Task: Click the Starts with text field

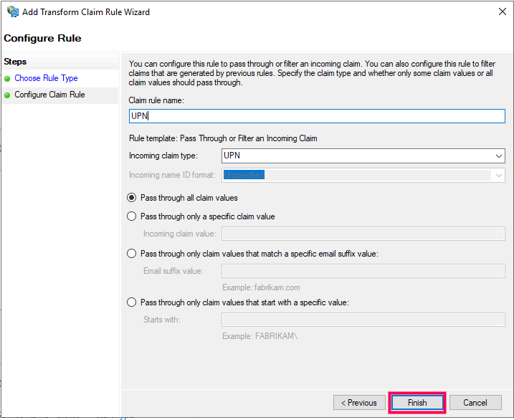Action: click(x=363, y=320)
